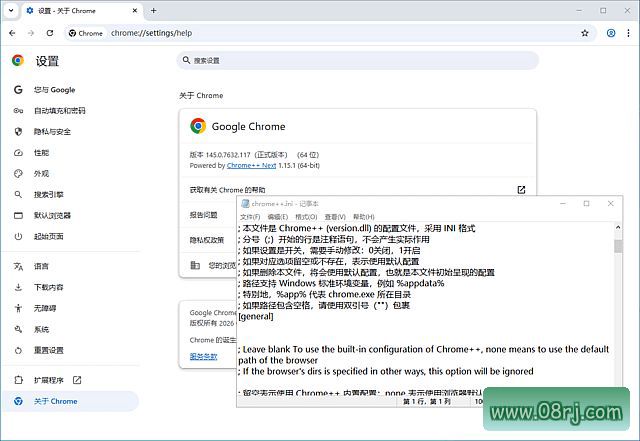Viewport: 640px width, 441px height.
Task: Click the Chrome logo beside 设置 heading
Action: (18, 60)
